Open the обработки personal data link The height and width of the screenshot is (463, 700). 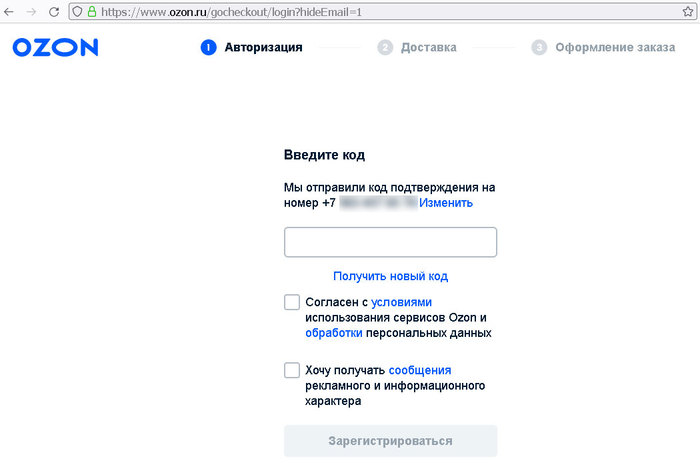(x=334, y=333)
